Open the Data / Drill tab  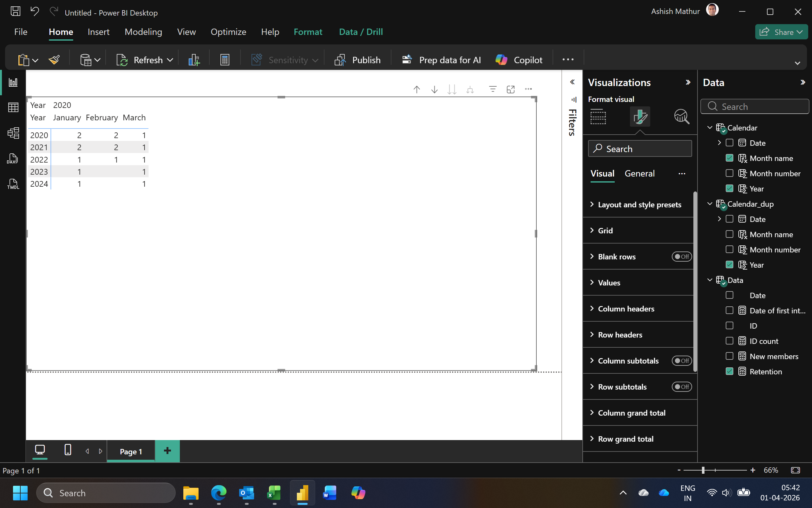361,32
